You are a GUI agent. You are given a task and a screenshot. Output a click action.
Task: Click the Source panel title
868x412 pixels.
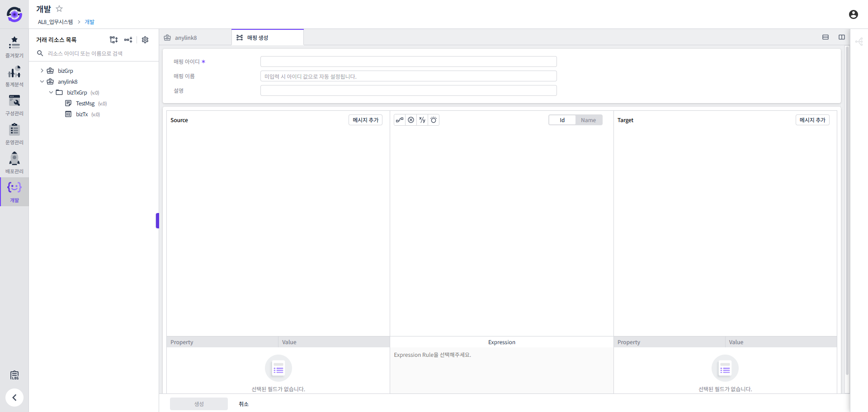coord(179,120)
